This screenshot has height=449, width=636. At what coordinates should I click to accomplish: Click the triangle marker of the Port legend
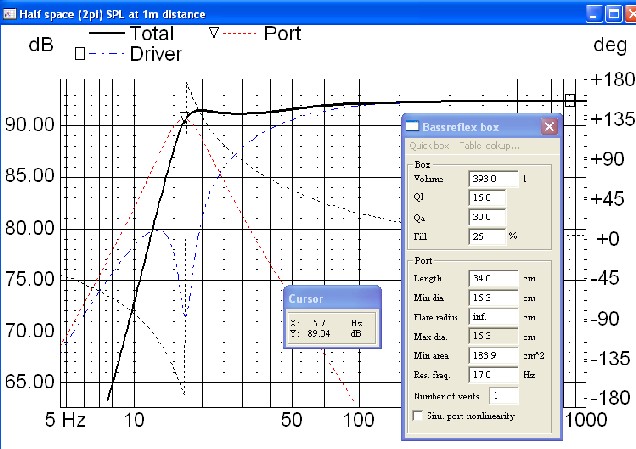pos(214,33)
